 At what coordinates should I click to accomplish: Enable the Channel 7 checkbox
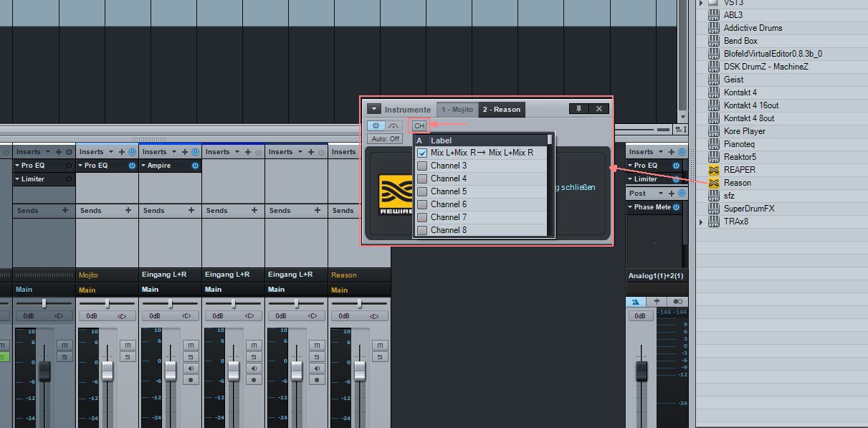(422, 217)
